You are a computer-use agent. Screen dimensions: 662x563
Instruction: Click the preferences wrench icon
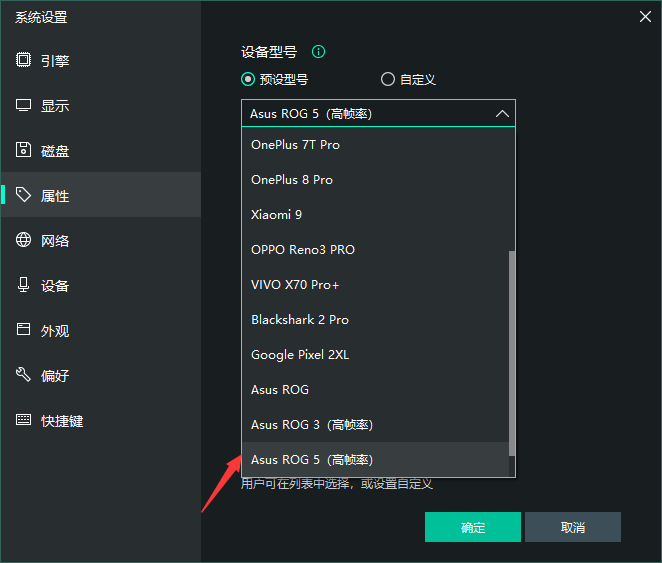point(24,375)
